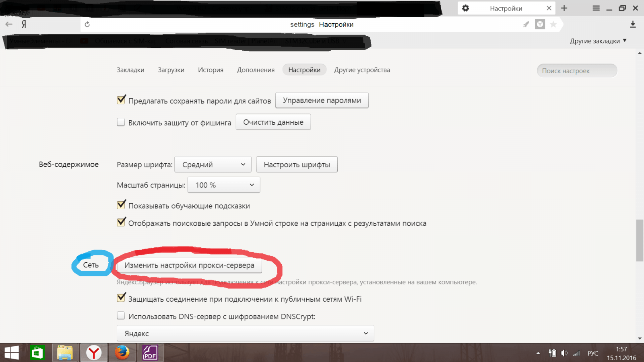Screen dimensions: 644x362
Task: Click the Очистить данные button
Action: (x=273, y=122)
